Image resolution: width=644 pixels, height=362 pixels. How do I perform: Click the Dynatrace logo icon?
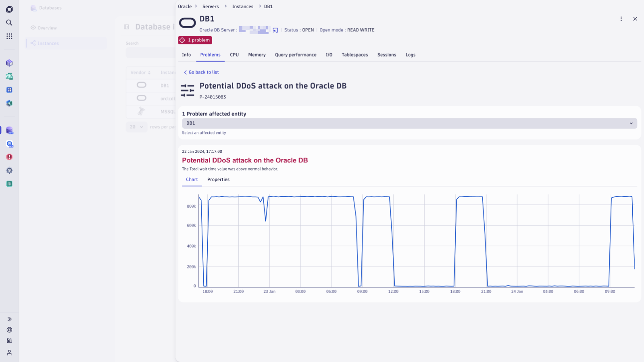point(9,9)
